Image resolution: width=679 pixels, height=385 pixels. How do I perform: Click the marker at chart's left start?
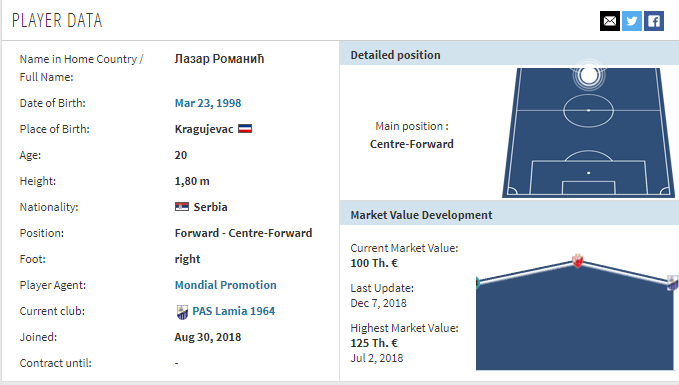coord(477,282)
